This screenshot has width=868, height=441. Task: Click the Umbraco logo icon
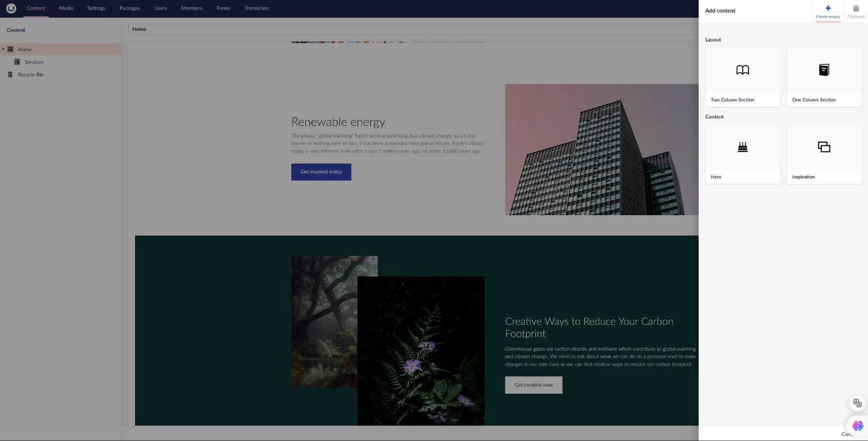[x=11, y=8]
